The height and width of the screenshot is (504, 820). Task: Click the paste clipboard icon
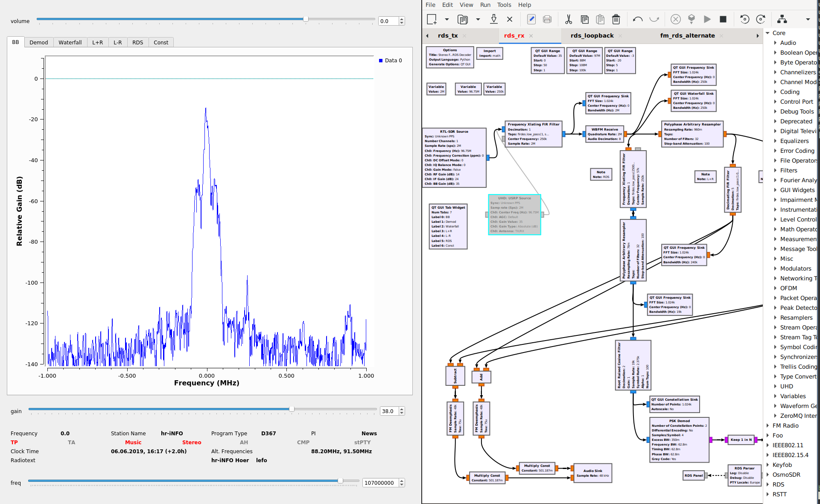click(600, 19)
